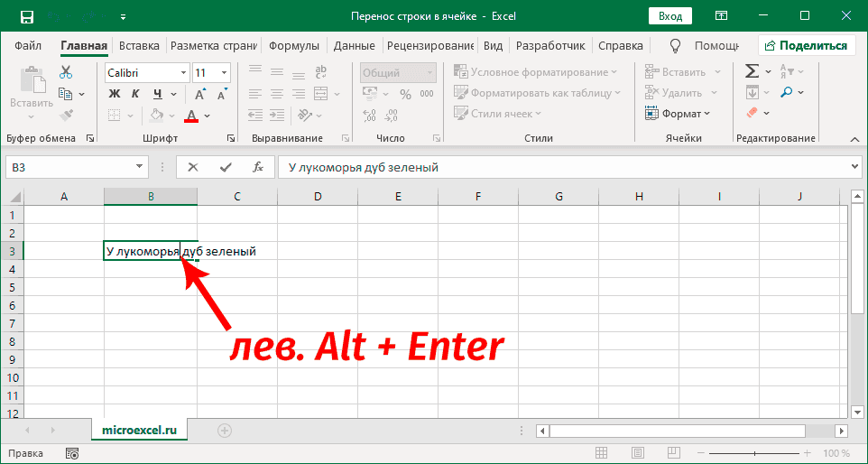Cancel cell entry with the X icon
Image resolution: width=868 pixels, height=464 pixels.
(x=193, y=167)
